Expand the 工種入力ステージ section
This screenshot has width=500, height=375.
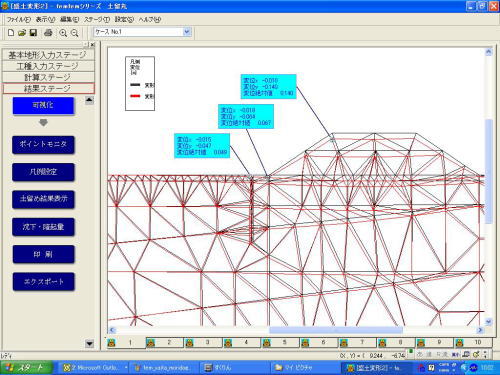click(48, 66)
